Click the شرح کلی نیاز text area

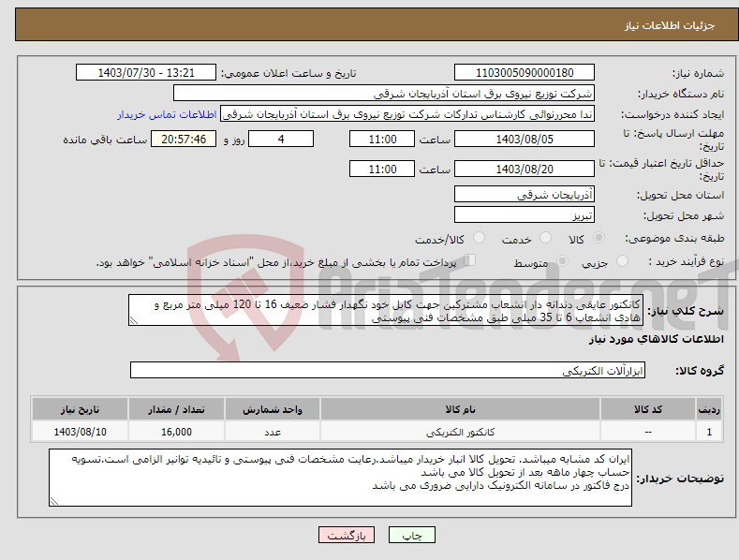coord(386,310)
